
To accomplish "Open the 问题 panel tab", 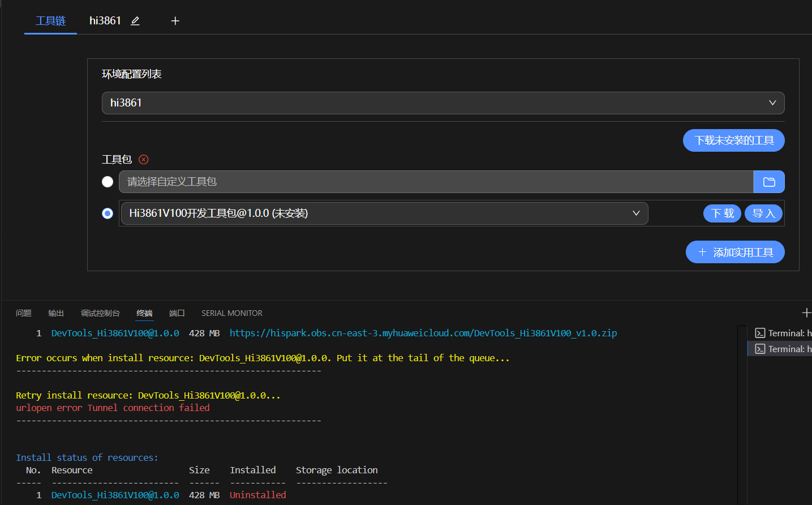I will tap(24, 313).
